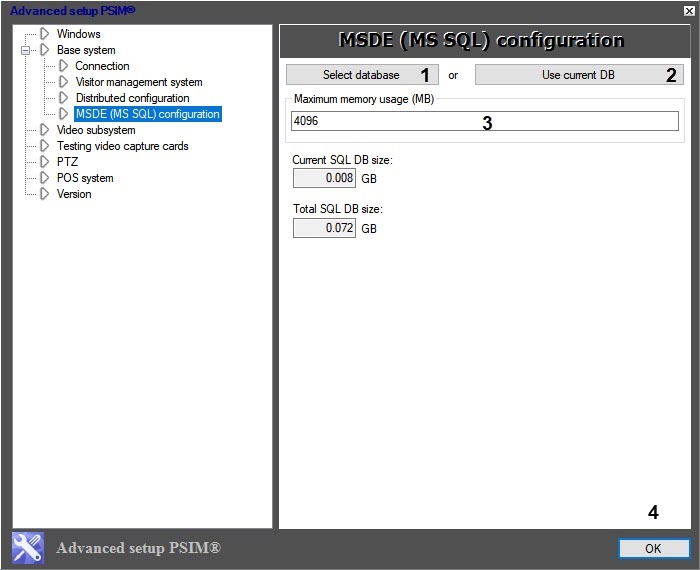Click the PTZ node arrow icon

45,162
